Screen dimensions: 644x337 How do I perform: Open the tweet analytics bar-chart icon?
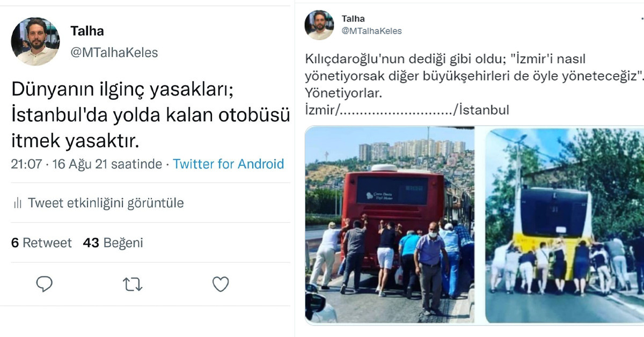19,203
